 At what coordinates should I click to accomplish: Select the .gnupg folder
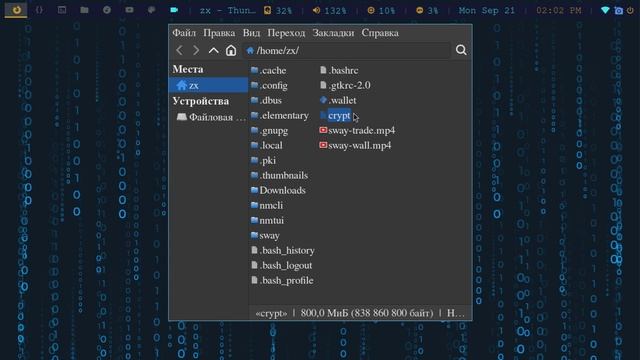tap(269, 131)
